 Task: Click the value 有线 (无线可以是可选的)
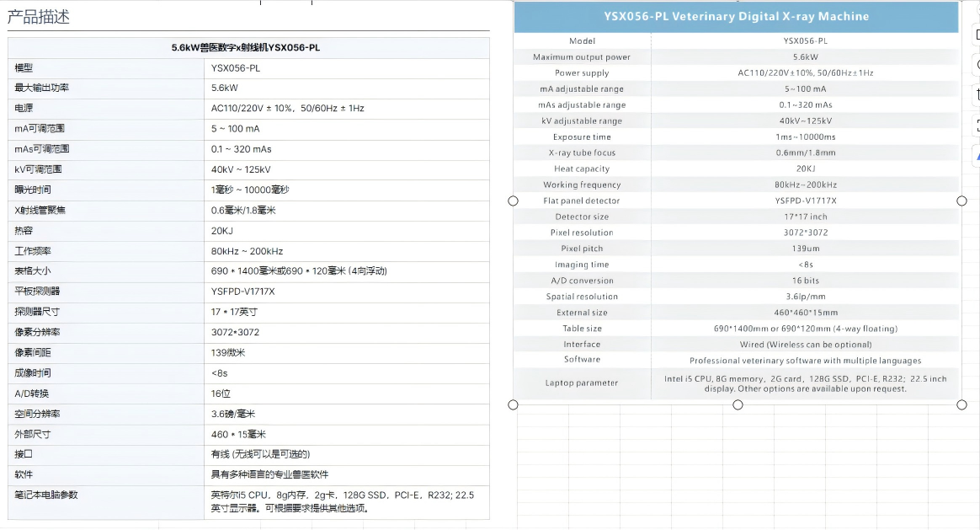[x=261, y=454]
